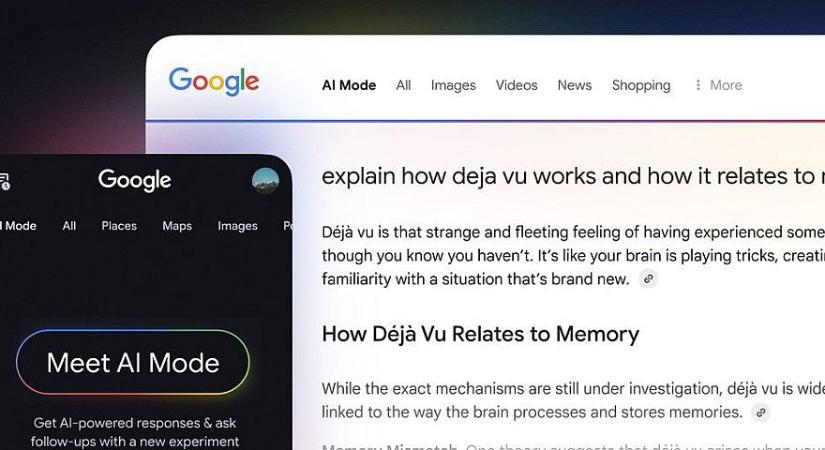Viewport: 825px width, 450px height.
Task: Select the All tab on mobile panel
Action: coord(69,226)
